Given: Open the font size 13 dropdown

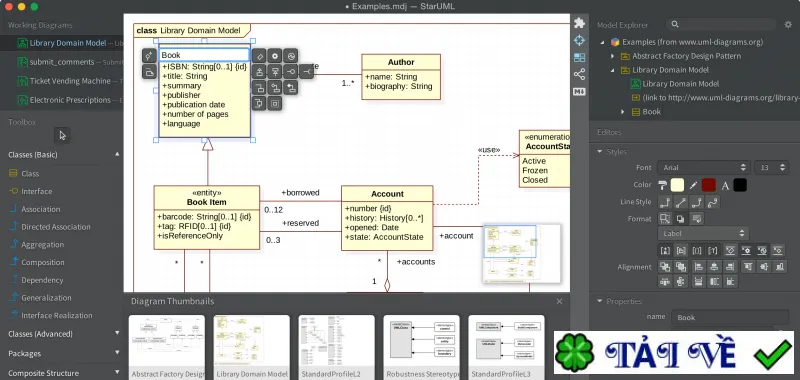Looking at the screenshot, I should pos(771,167).
